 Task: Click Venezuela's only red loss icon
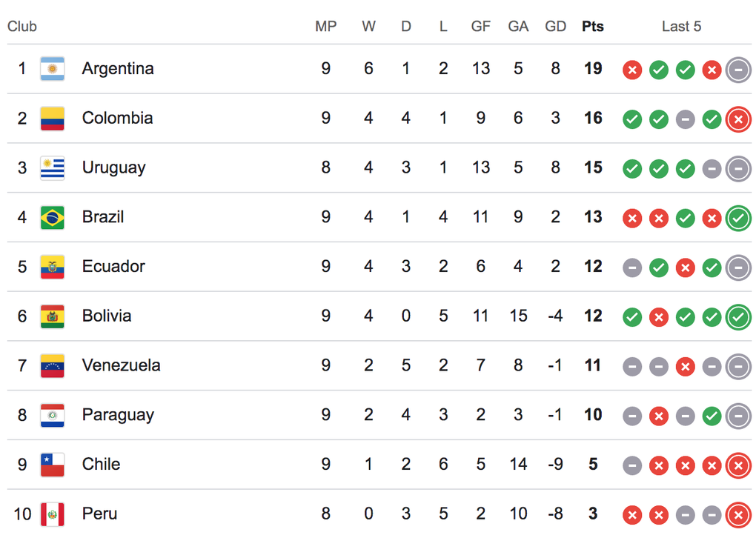coord(685,367)
